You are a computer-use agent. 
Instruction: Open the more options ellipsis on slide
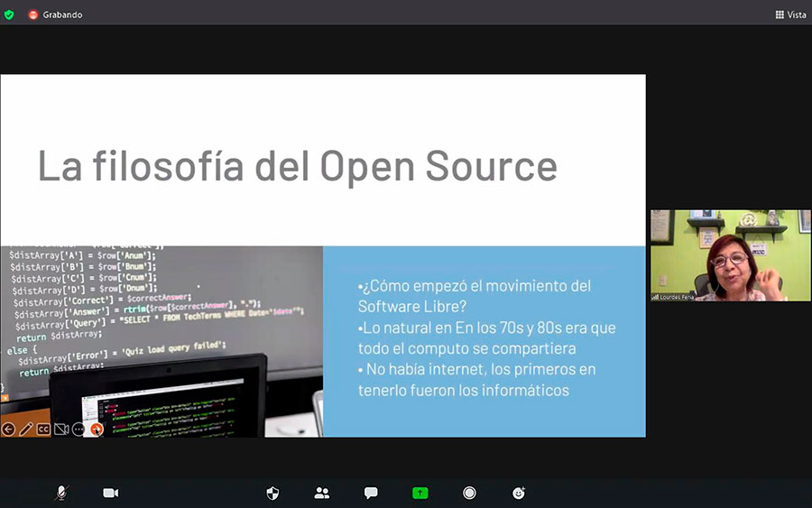tap(78, 429)
